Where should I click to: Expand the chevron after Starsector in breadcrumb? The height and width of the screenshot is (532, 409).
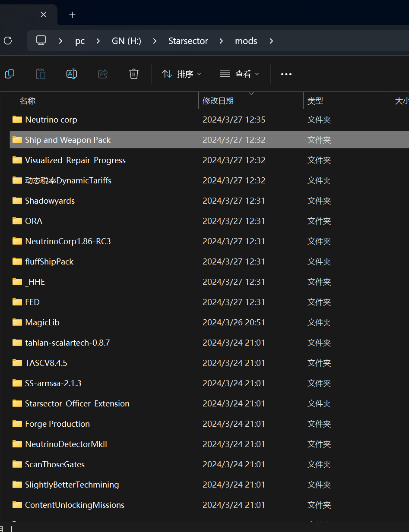coord(222,41)
